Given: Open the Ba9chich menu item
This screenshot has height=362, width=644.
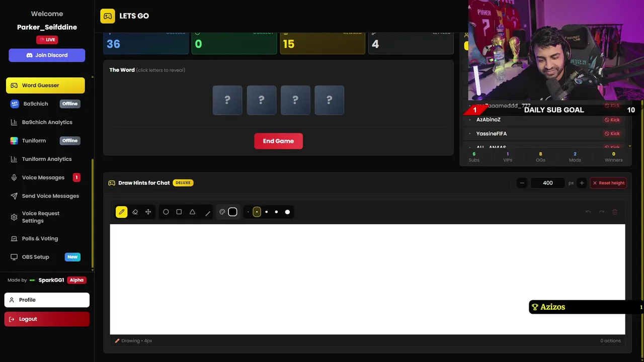Looking at the screenshot, I should (45, 104).
